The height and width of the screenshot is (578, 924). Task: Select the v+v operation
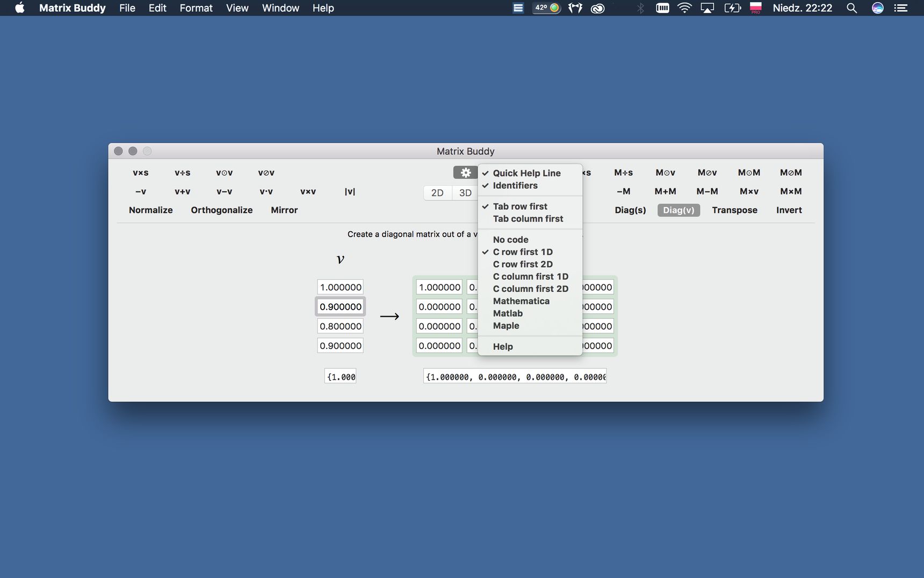point(183,191)
